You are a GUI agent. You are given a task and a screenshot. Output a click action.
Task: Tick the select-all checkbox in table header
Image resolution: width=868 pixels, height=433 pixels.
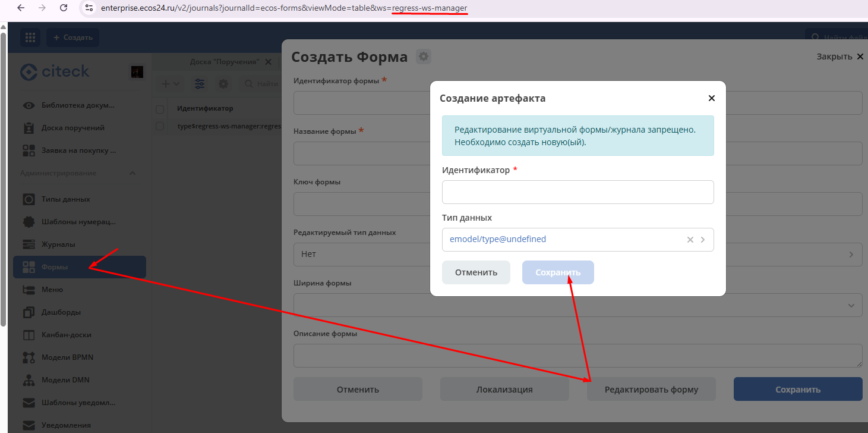(x=160, y=109)
